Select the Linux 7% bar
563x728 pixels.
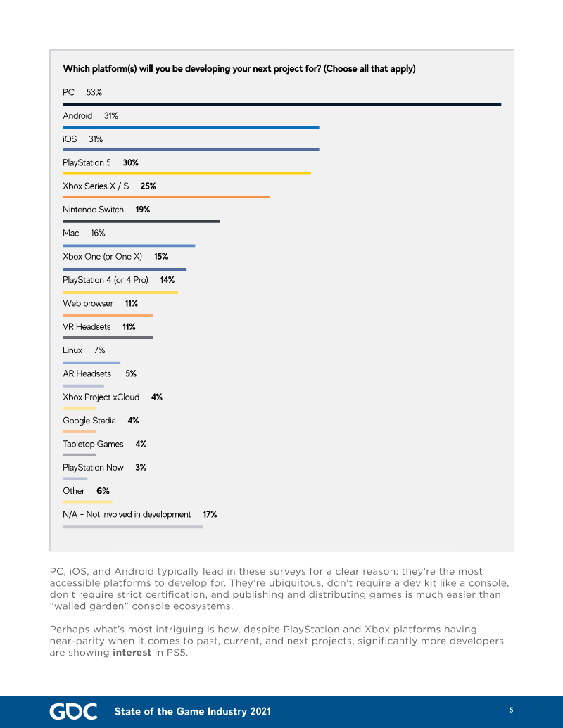tap(91, 363)
